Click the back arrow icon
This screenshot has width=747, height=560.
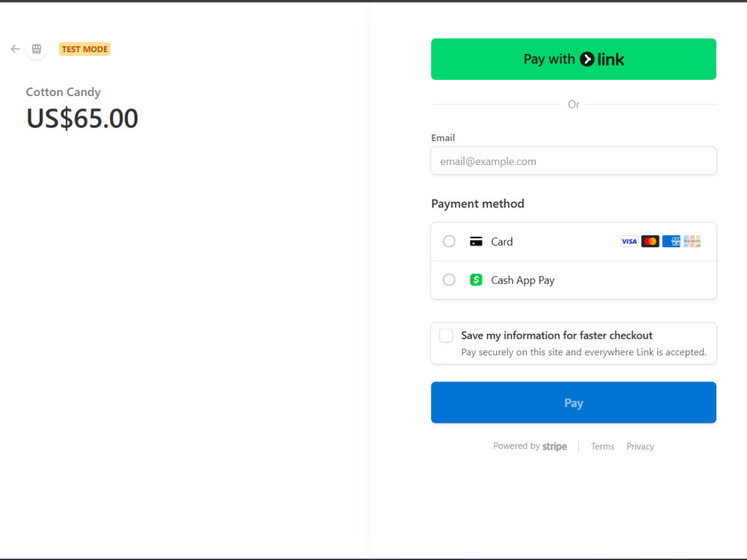[15, 49]
